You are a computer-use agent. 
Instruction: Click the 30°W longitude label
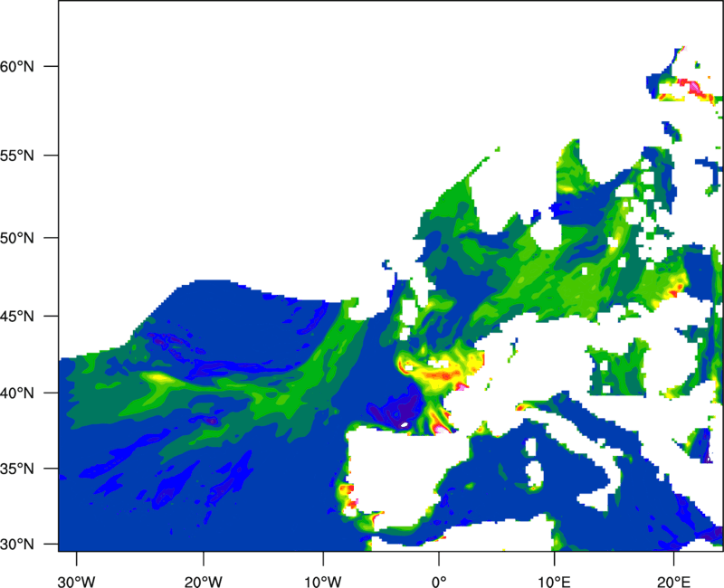point(77,582)
